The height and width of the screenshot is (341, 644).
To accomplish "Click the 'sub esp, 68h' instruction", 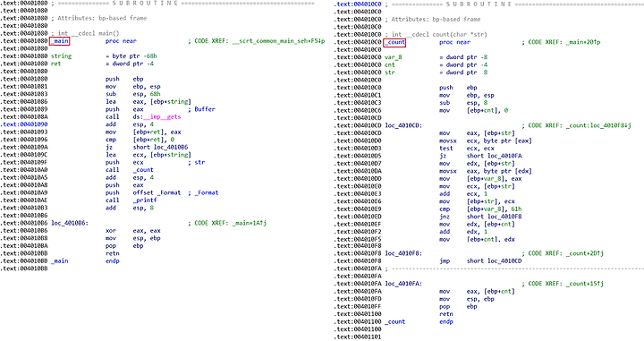I will (133, 94).
